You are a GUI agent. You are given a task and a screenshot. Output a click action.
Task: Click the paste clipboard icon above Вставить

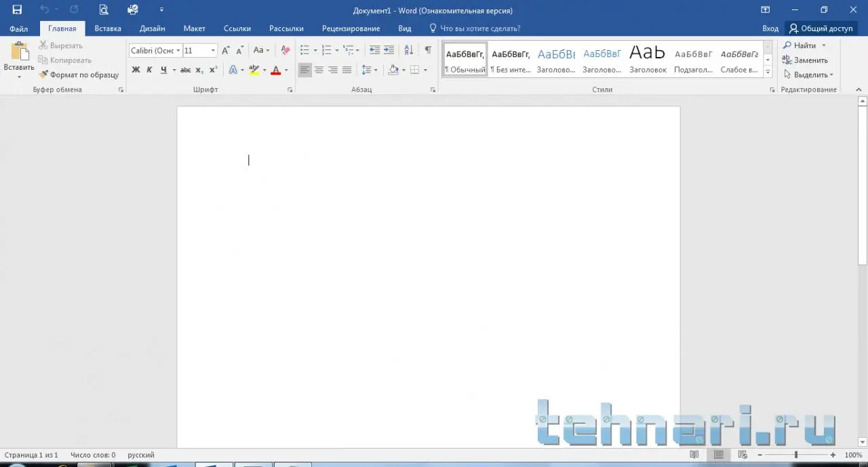[x=20, y=52]
